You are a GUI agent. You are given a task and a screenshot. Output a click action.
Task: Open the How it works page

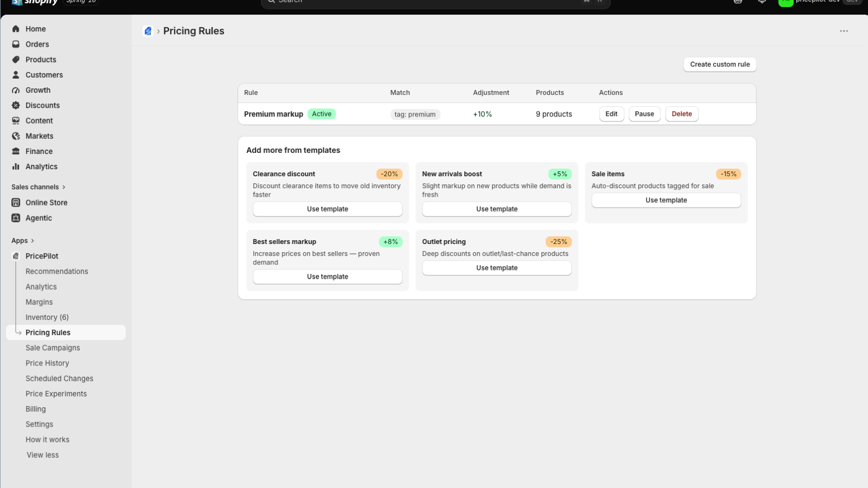[47, 440]
